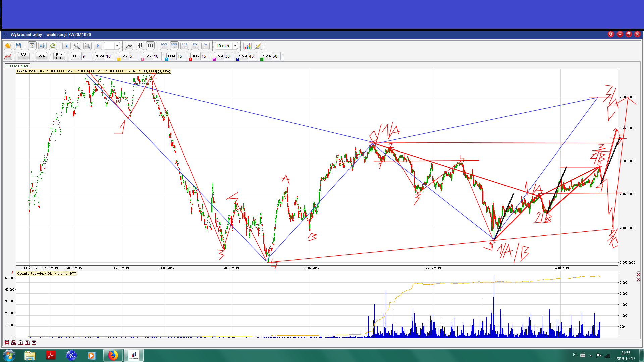Toggle the sound speaker button

click(42, 46)
